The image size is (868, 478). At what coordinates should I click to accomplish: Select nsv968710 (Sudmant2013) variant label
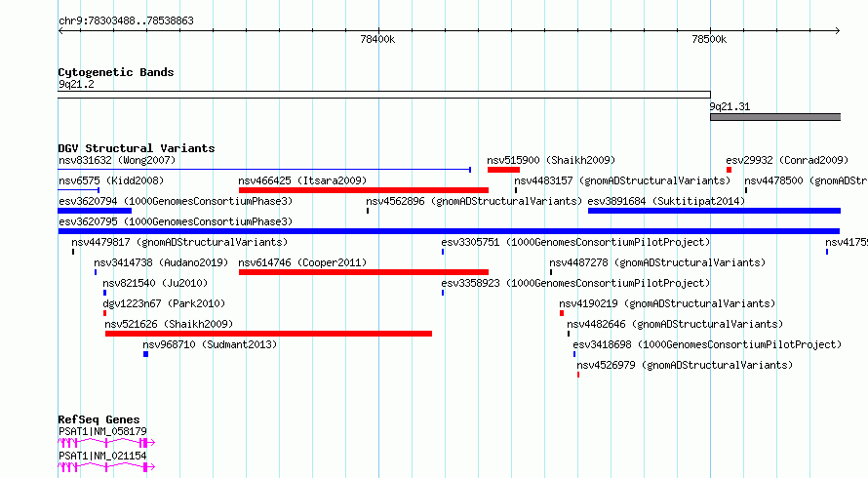tap(210, 344)
